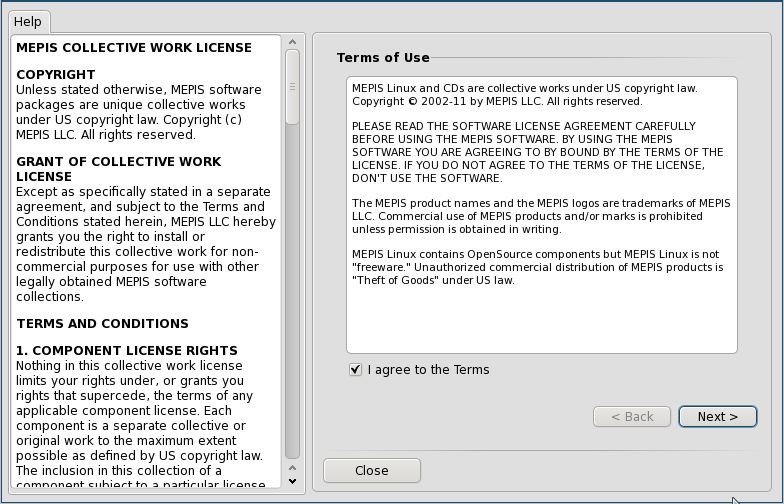784x504 pixels.
Task: Click the 'I agree to the Terms' label
Action: pos(428,370)
